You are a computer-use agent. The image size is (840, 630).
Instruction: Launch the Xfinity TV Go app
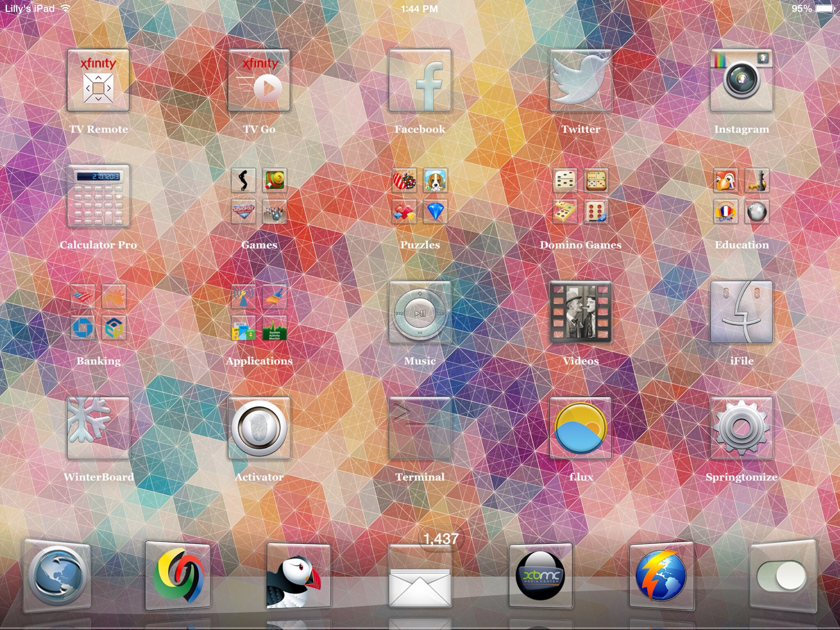coord(259,80)
